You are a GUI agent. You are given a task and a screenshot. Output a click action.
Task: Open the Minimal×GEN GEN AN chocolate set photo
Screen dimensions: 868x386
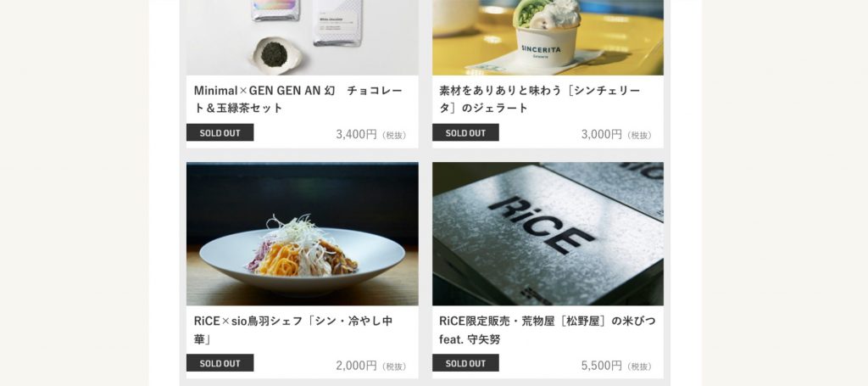coord(303,37)
